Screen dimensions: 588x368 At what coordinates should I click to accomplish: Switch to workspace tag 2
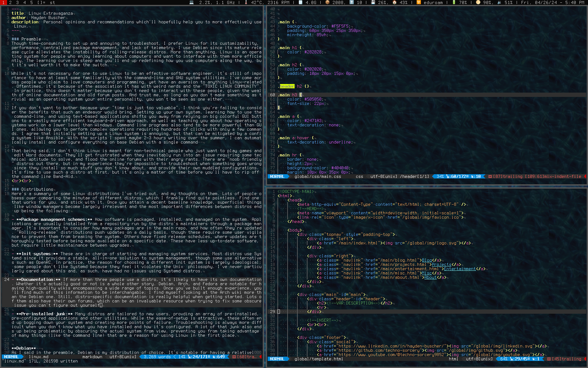[10, 2]
